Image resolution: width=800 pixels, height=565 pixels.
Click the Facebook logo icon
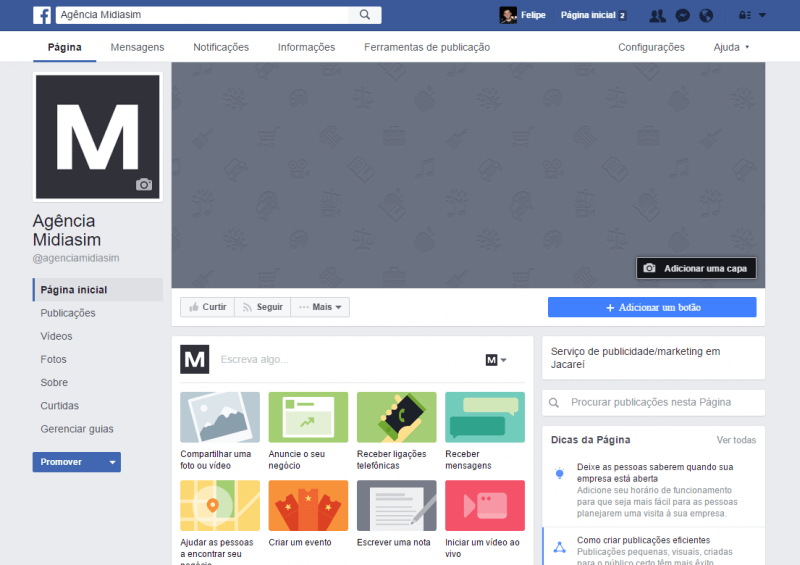(42, 15)
